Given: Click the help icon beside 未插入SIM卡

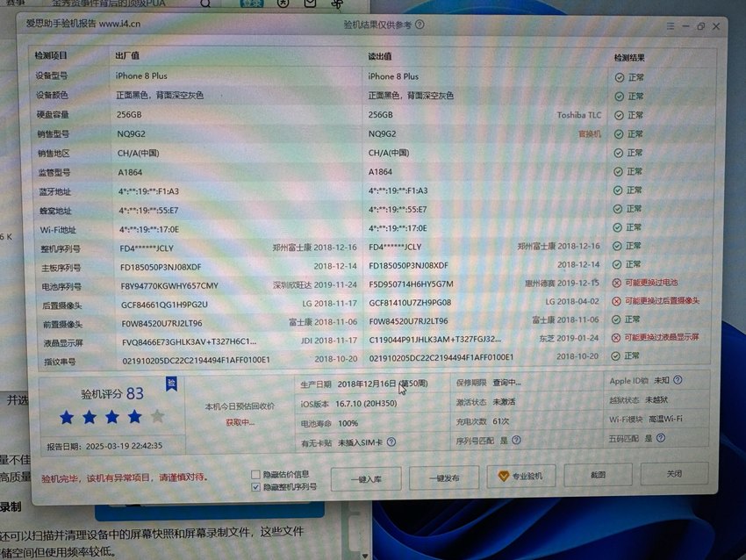Looking at the screenshot, I should coord(391,442).
